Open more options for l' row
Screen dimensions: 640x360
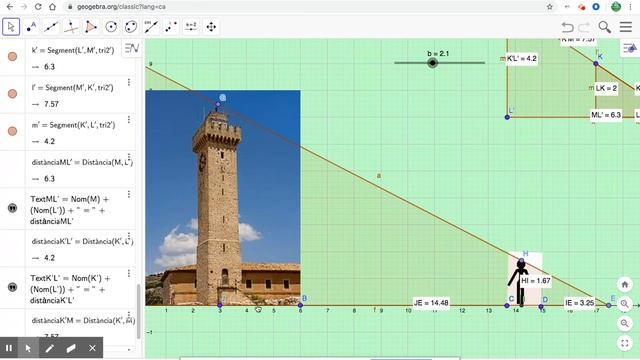pos(129,82)
